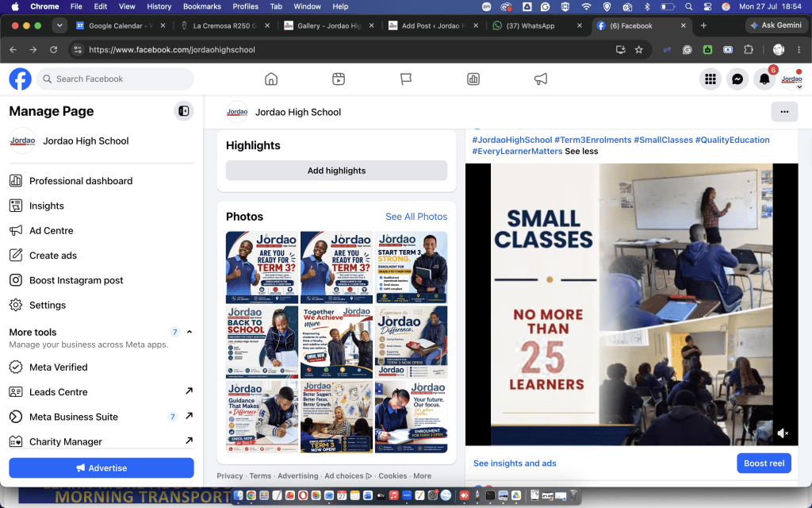Viewport: 812px width, 508px height.
Task: Open the Cookies footer link
Action: click(393, 476)
